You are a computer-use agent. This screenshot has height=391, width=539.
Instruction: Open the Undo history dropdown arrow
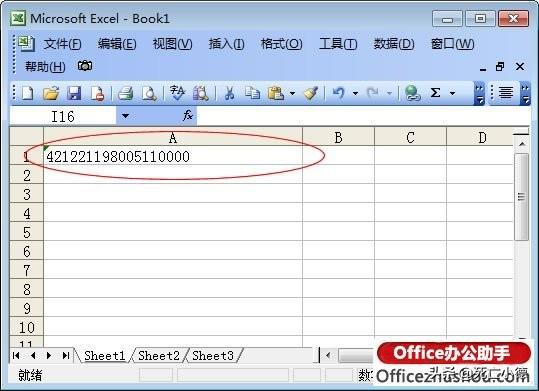click(x=355, y=93)
